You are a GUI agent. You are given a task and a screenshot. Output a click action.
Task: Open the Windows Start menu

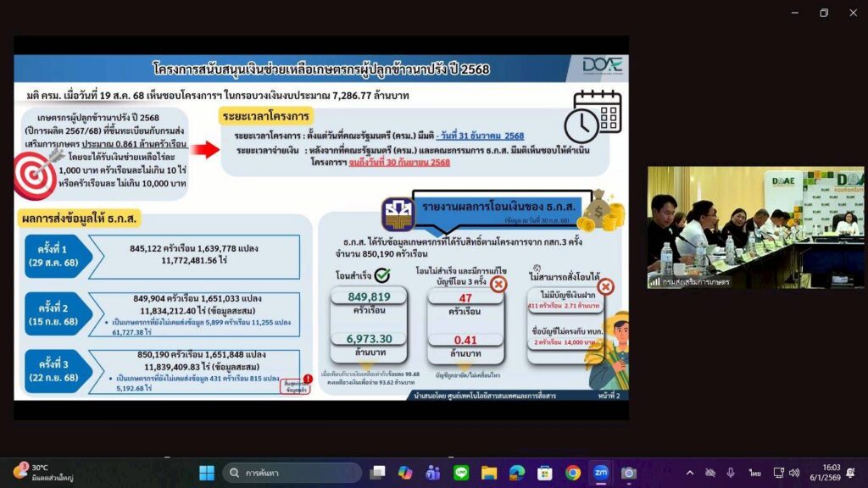click(207, 472)
